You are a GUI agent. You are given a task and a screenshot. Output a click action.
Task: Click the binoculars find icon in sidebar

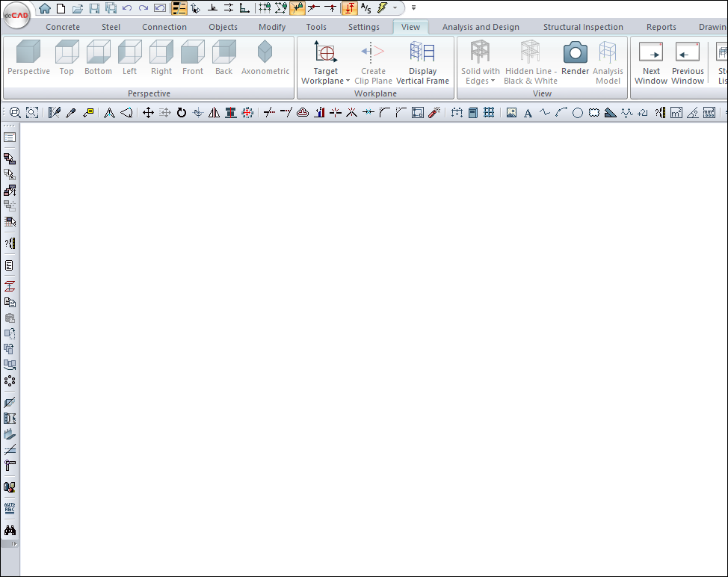point(10,530)
